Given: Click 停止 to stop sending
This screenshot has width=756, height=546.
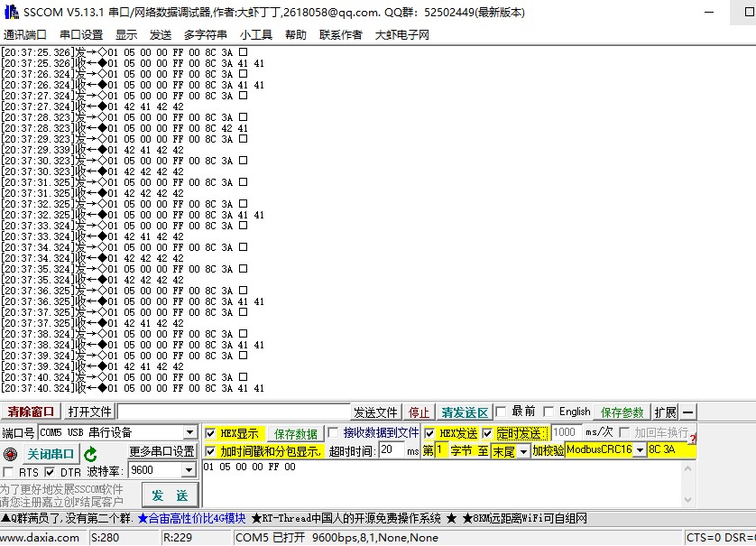Looking at the screenshot, I should (x=418, y=411).
